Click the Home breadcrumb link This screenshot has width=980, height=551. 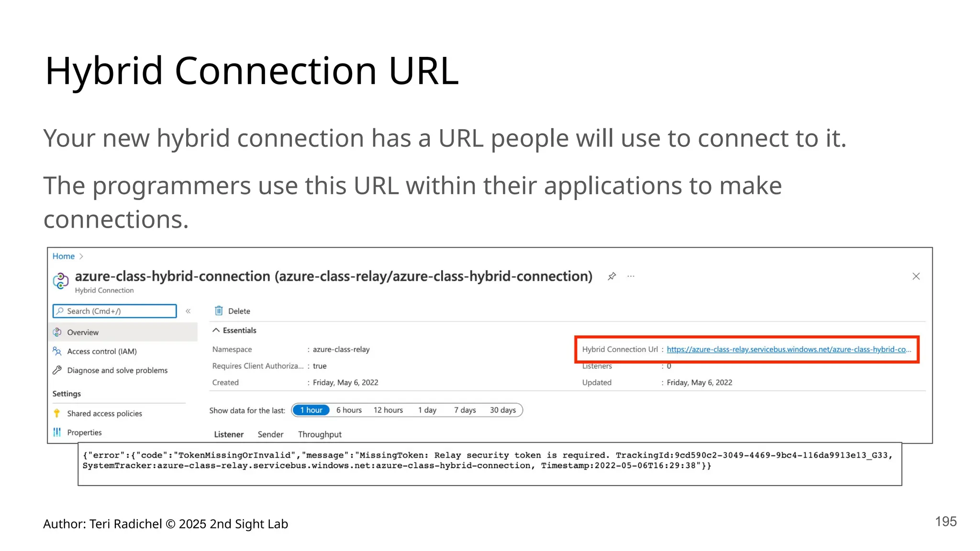(x=64, y=256)
